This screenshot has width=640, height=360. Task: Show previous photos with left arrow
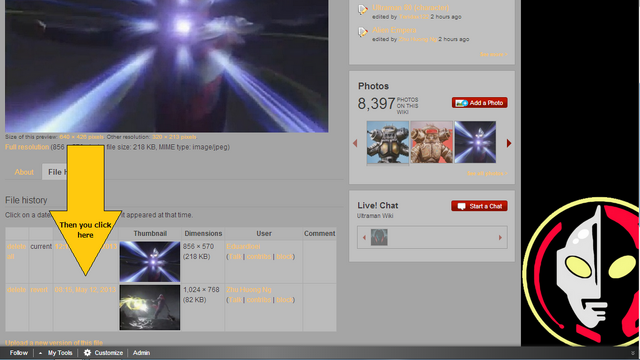click(355, 143)
